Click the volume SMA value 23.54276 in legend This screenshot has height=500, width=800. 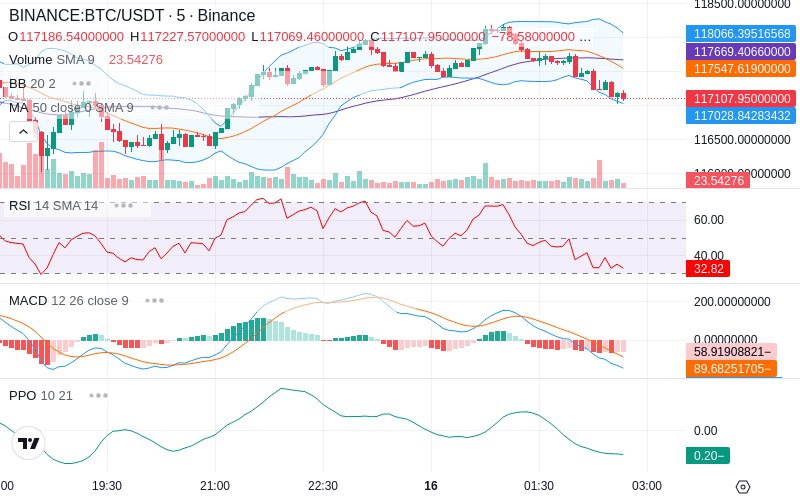click(136, 60)
